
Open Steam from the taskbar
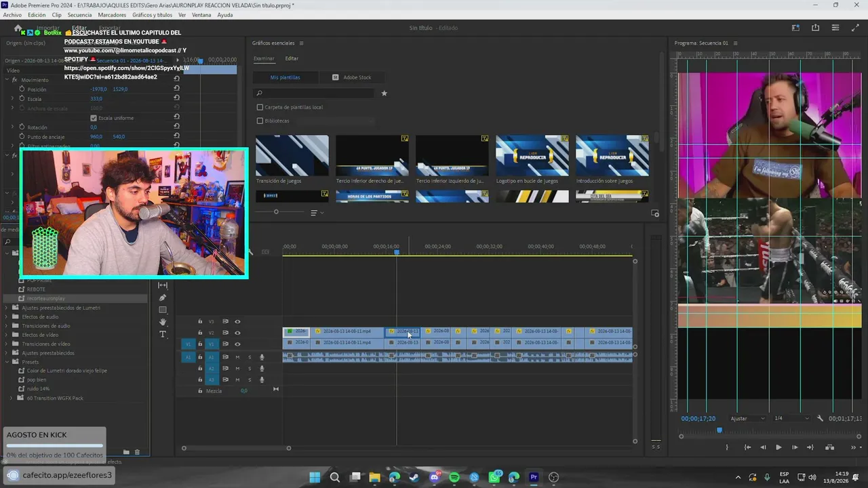[x=414, y=477]
